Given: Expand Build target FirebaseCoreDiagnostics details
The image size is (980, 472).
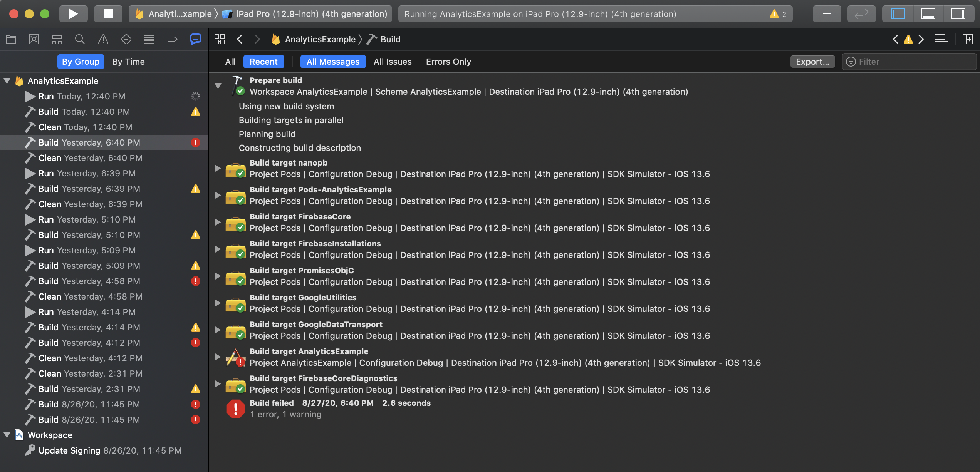Looking at the screenshot, I should click(218, 383).
